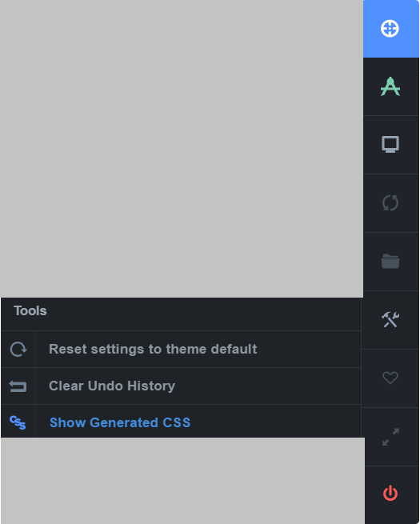The width and height of the screenshot is (420, 524).
Task: Toggle the fullscreen expand arrows icon
Action: tap(390, 437)
